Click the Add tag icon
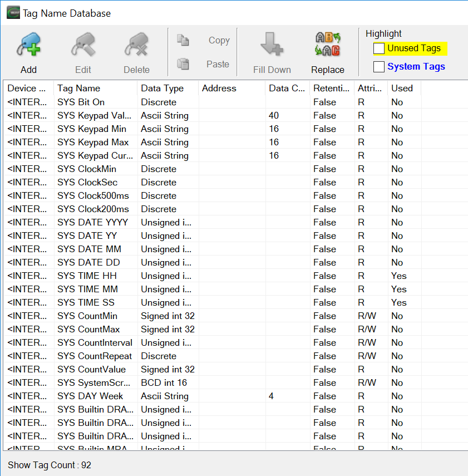 tap(28, 45)
